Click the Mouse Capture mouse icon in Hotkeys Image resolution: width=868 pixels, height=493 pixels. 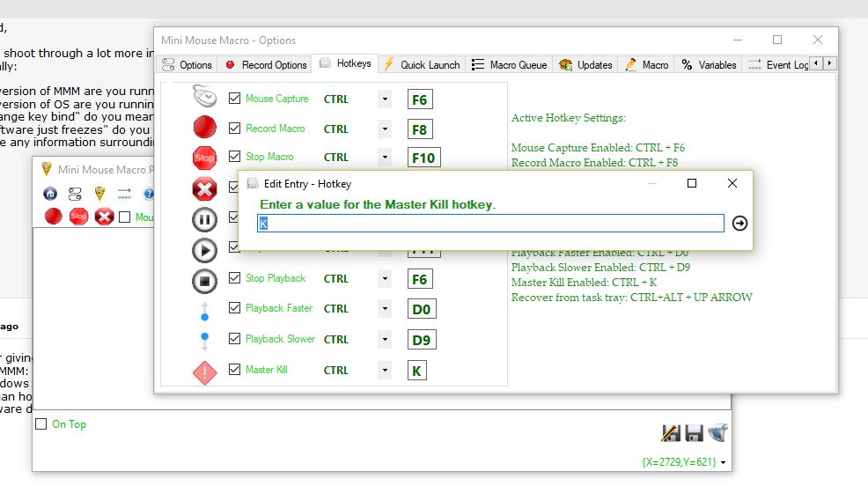(x=204, y=96)
